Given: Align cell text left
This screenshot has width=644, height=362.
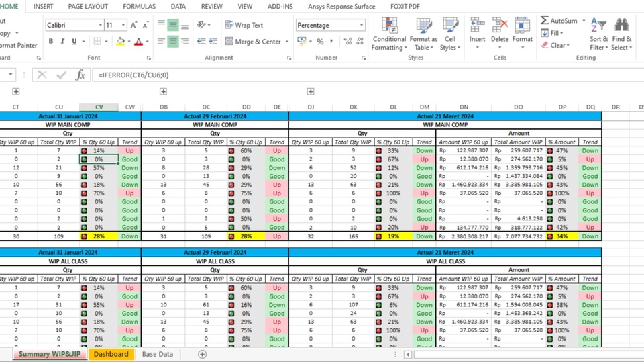Looking at the screenshot, I should (162, 41).
